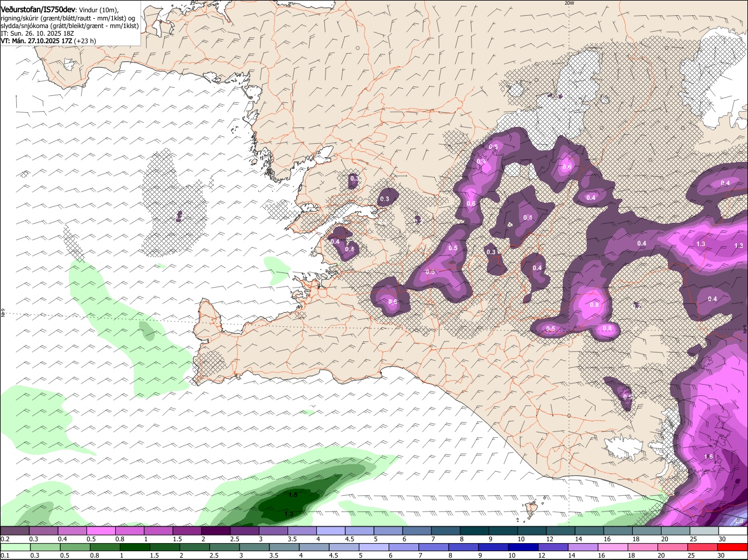Click the green 1.5 rain value on the map
748x560 pixels.
[293, 495]
